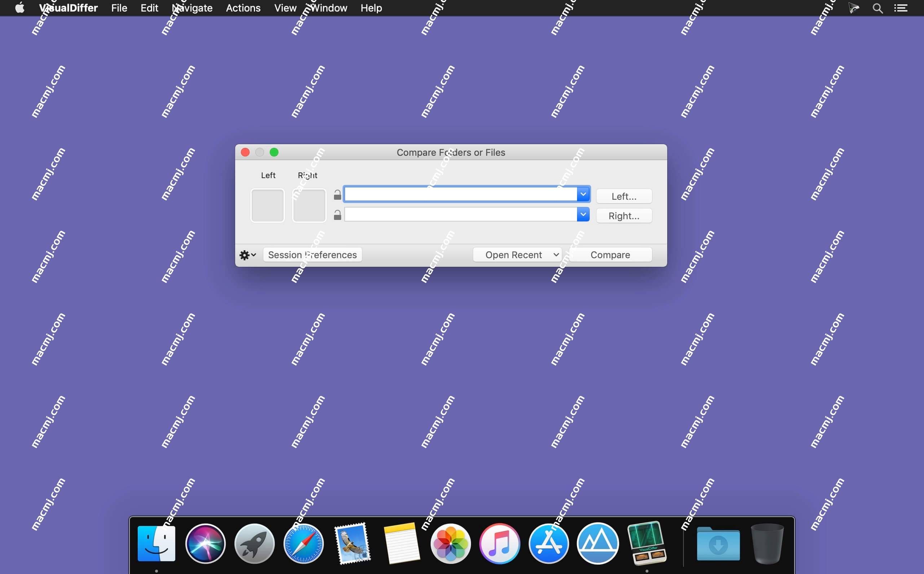
Task: Click the Right... browse button
Action: (623, 215)
